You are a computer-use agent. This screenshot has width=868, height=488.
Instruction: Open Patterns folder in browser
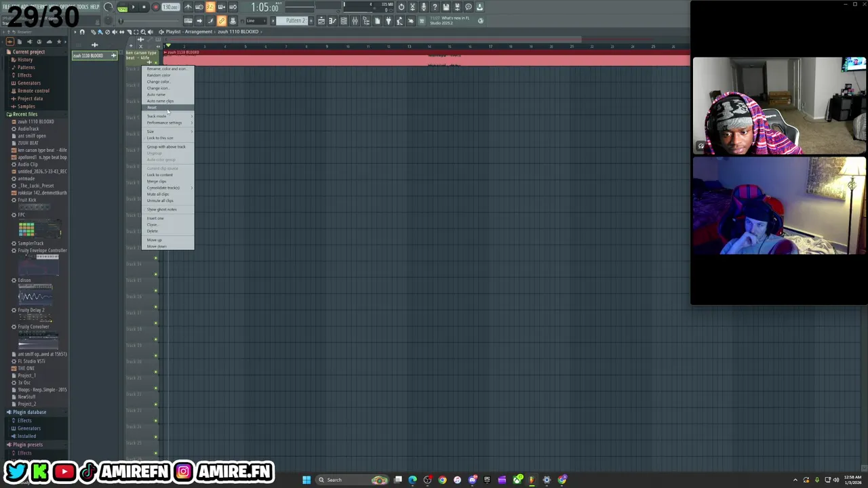(26, 67)
